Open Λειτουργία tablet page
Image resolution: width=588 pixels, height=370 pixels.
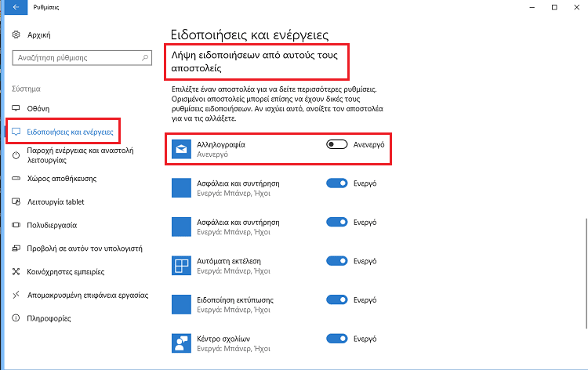(x=56, y=201)
